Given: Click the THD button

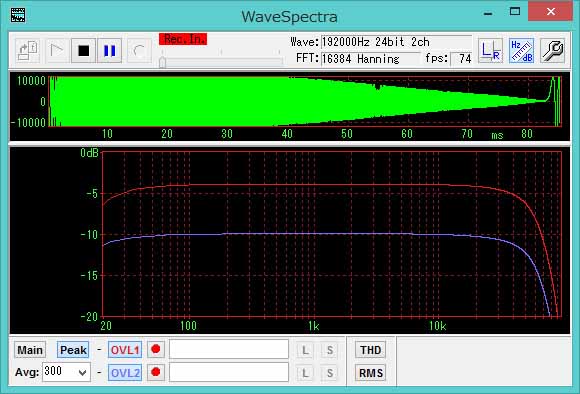Looking at the screenshot, I should click(371, 350).
